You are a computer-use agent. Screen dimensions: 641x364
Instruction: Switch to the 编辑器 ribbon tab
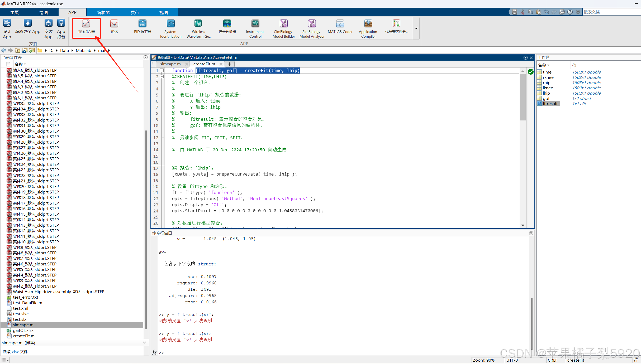pos(103,12)
